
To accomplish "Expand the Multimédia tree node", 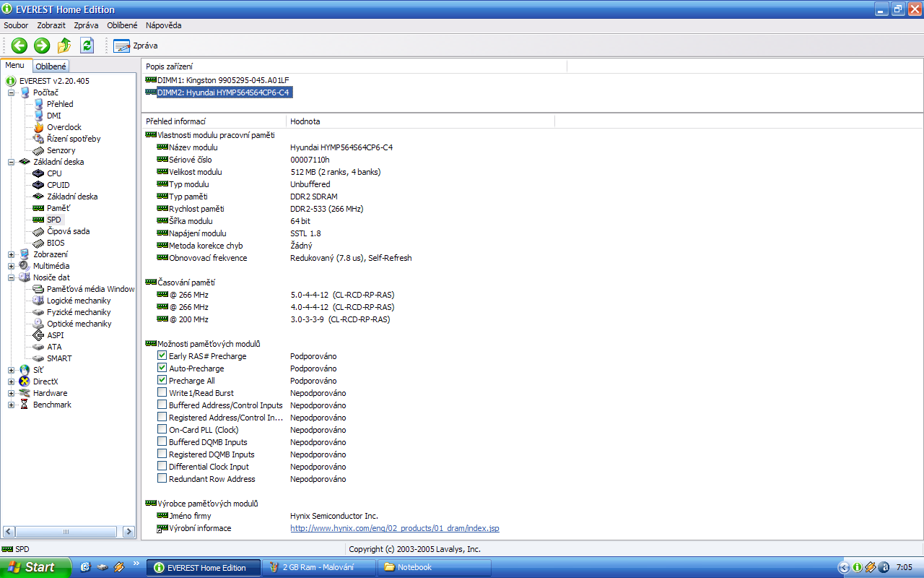I will click(x=12, y=266).
